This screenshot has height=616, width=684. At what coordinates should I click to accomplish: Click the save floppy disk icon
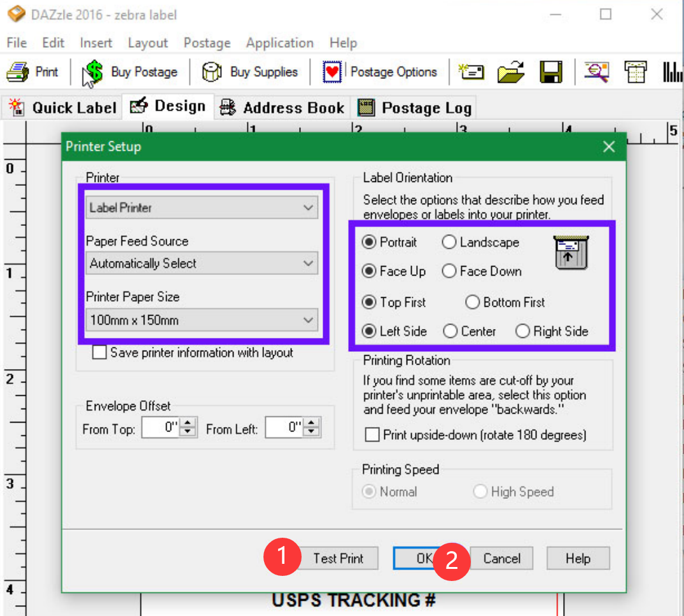tap(551, 71)
